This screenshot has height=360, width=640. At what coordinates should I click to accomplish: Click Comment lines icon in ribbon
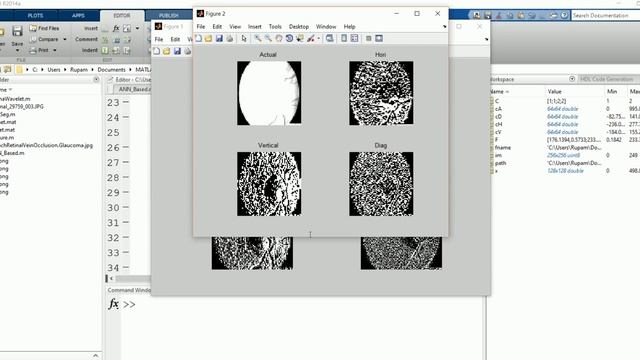point(105,40)
